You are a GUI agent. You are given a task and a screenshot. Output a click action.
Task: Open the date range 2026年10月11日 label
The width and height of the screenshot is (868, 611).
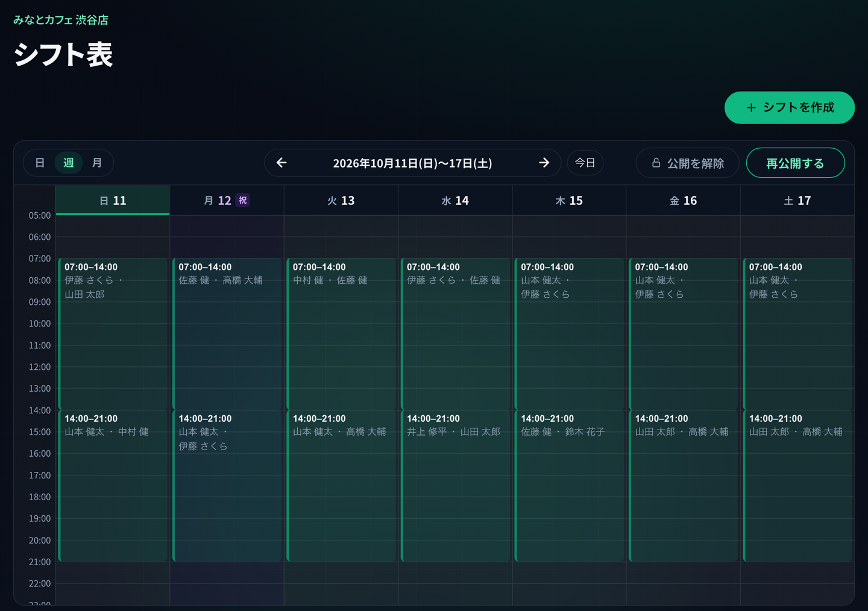412,163
